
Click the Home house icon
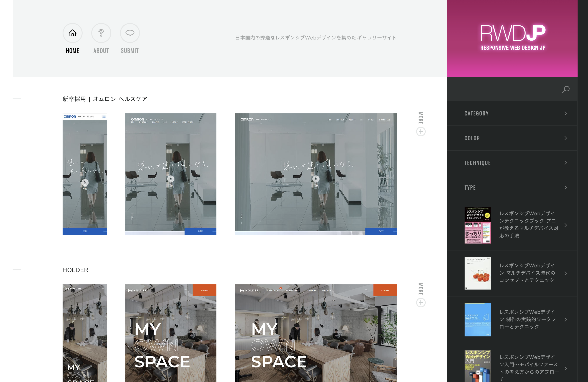pyautogui.click(x=72, y=33)
